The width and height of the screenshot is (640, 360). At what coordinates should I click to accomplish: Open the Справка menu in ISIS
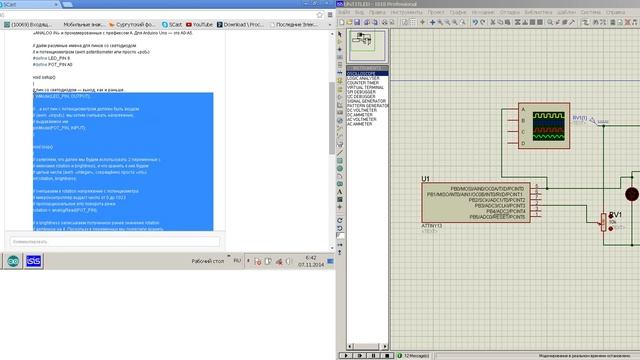(615, 12)
